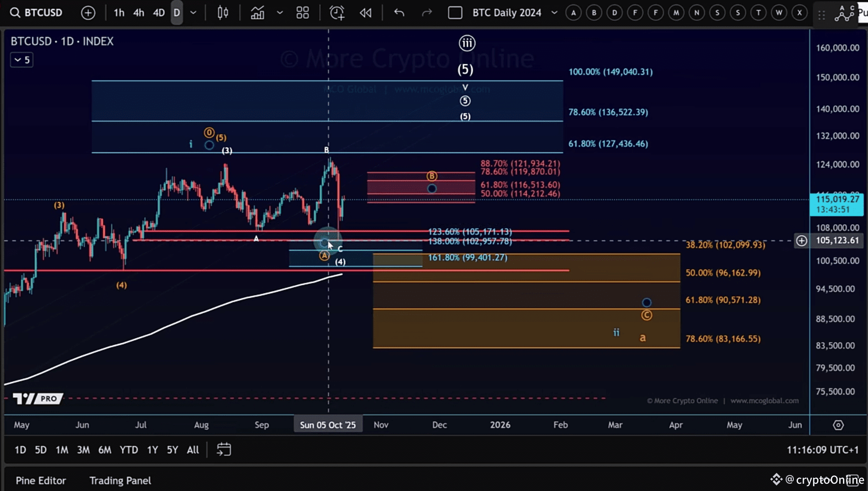Set range to 3M

[x=83, y=450]
